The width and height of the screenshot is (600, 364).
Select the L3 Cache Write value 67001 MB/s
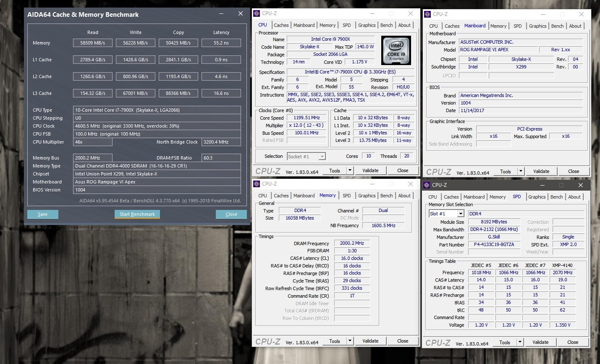click(136, 93)
